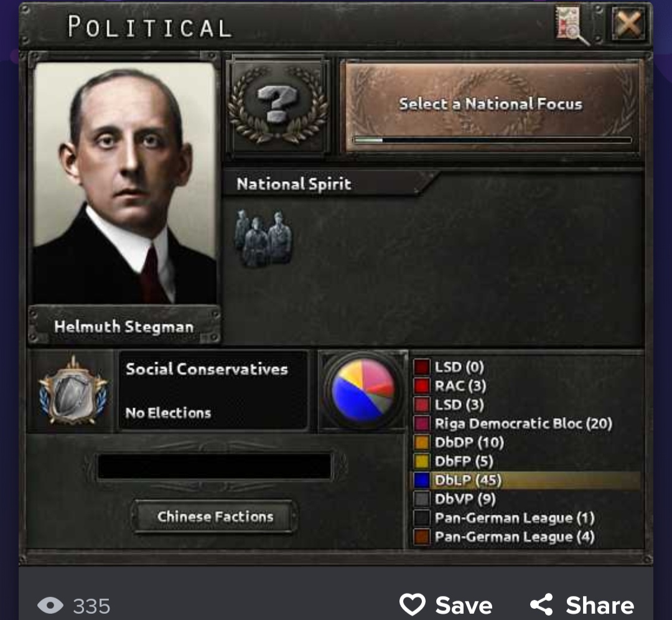Select the soldiers national spirit icon
Viewport: 672px width, 620px height.
pyautogui.click(x=263, y=238)
